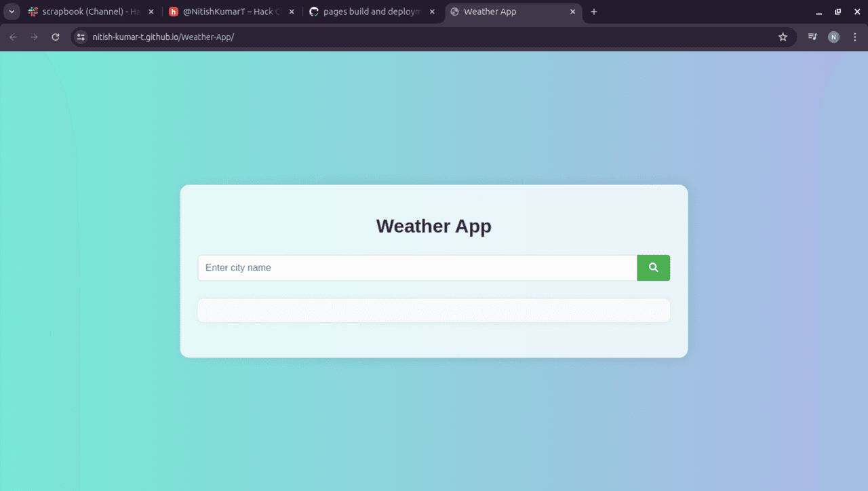This screenshot has height=491, width=868.
Task: Click the Weather App heading
Action: click(x=434, y=226)
